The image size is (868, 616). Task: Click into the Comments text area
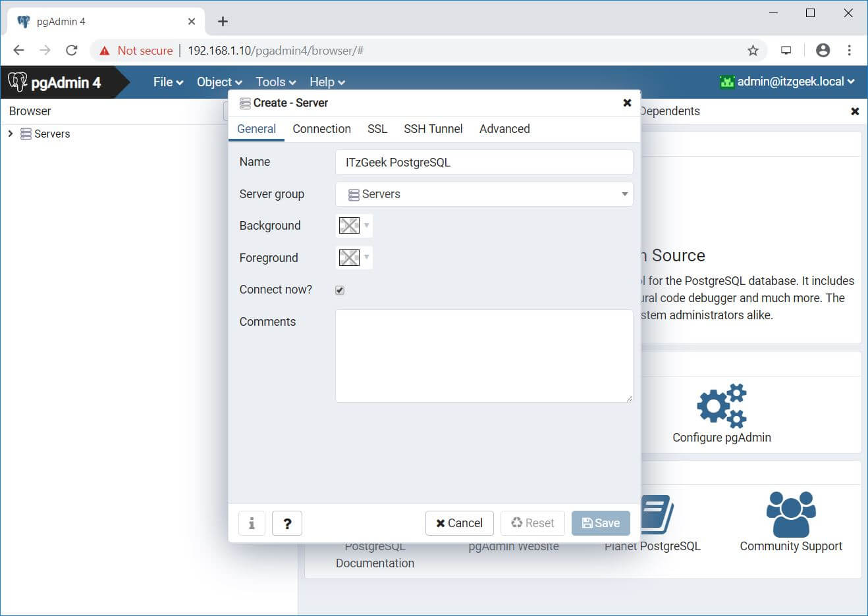pos(484,355)
